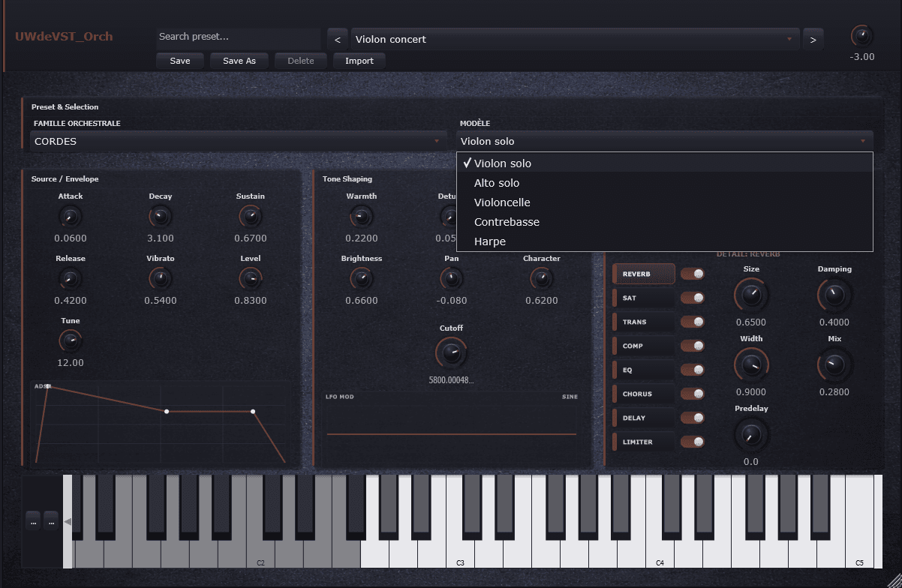The image size is (902, 588).
Task: Disable the CHORUS effect switch
Action: (693, 394)
